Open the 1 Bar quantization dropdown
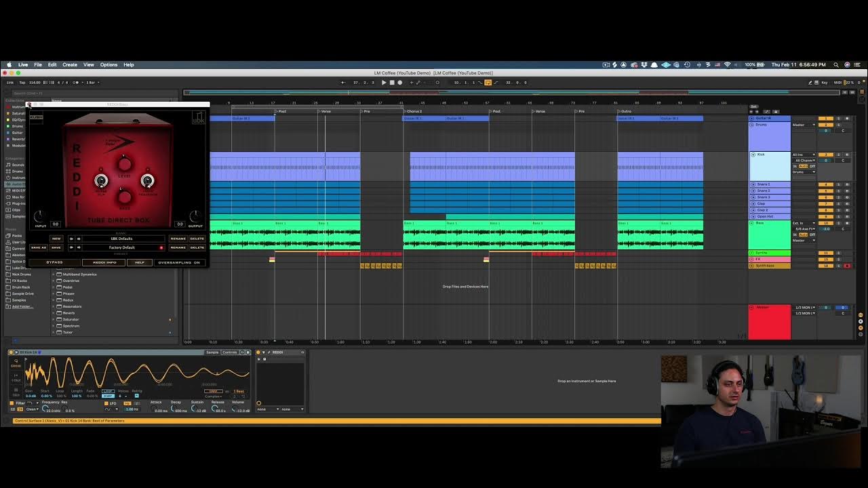The height and width of the screenshot is (488, 868). coord(92,83)
